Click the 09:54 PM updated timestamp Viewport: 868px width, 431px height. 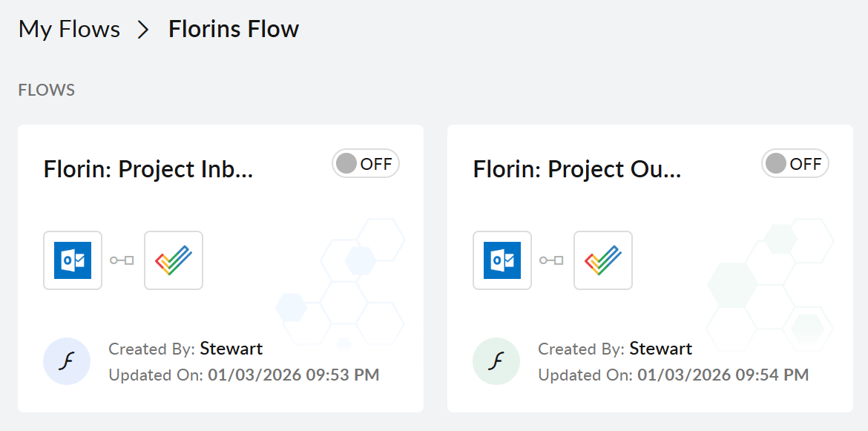723,375
